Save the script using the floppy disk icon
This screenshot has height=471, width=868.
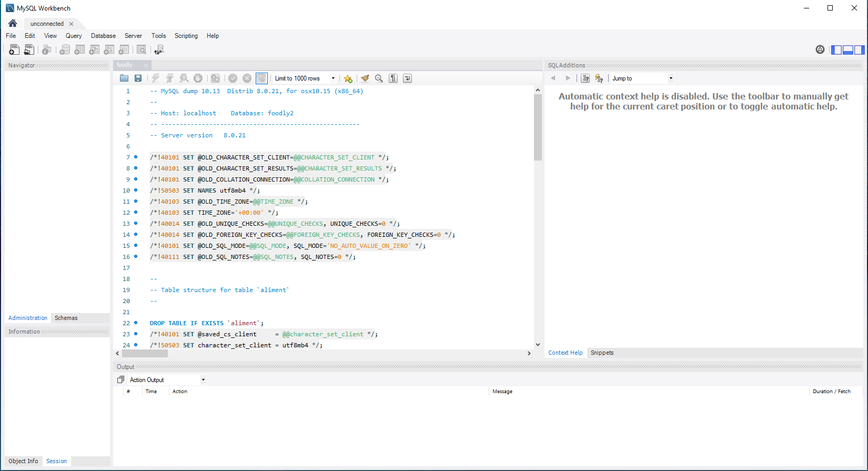[x=138, y=78]
